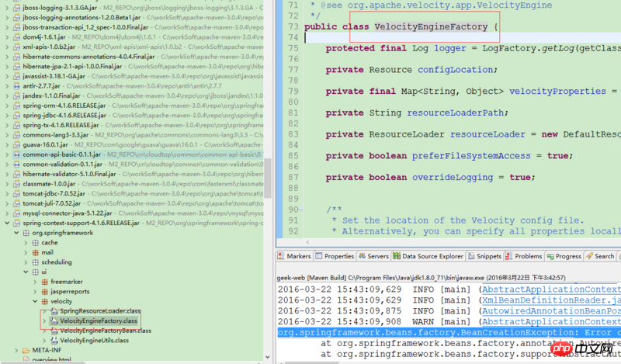Image resolution: width=621 pixels, height=364 pixels.
Task: Click the jasperreports package icon
Action: pos(45,291)
